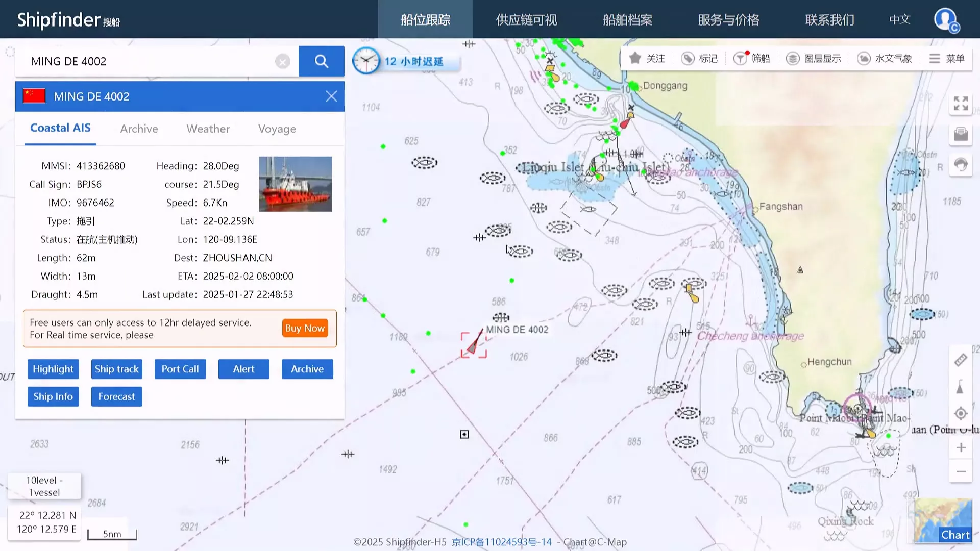Open the 标记 marker tool
This screenshot has width=980, height=551.
coord(699,59)
